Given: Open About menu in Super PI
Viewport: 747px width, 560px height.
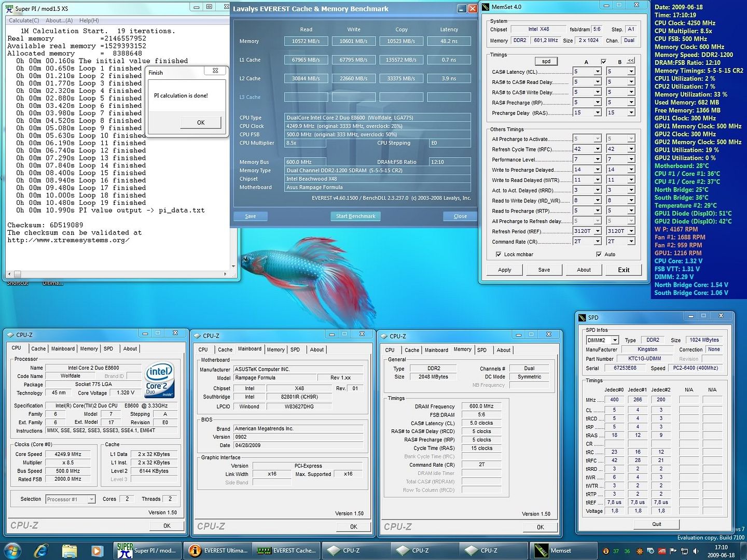Looking at the screenshot, I should (x=59, y=20).
